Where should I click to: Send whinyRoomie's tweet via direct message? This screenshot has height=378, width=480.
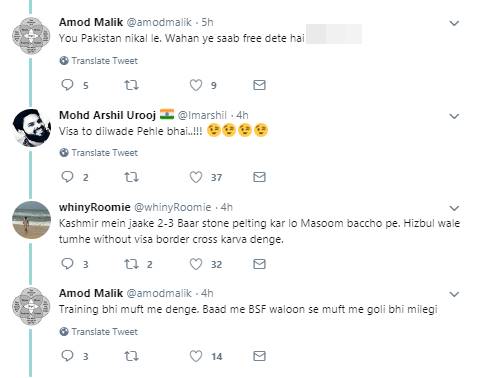[259, 264]
